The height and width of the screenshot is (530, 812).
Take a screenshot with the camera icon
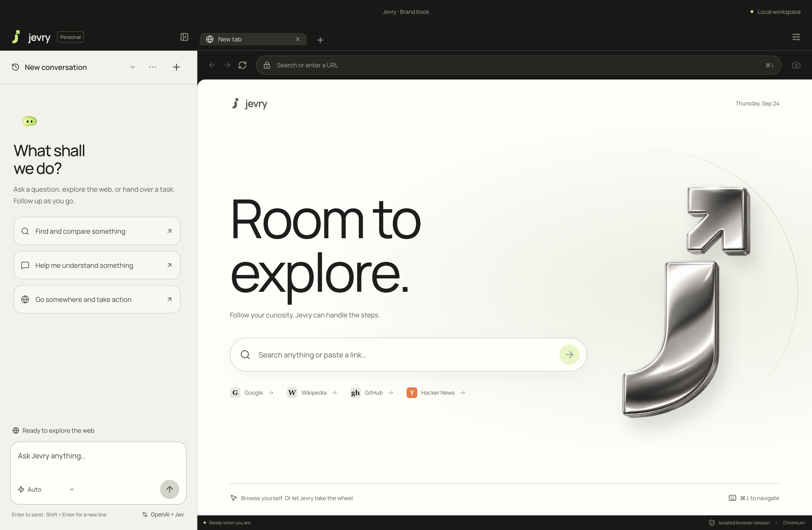[x=796, y=65]
